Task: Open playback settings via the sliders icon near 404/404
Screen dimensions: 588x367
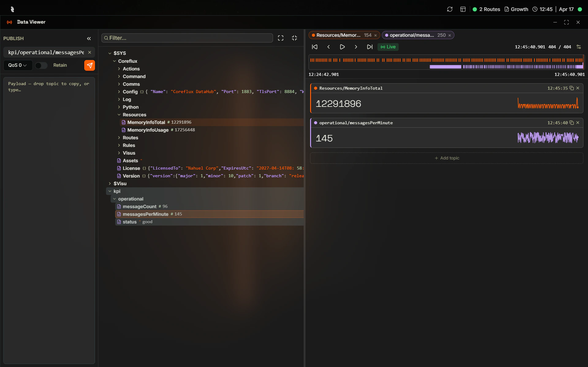Action: [x=579, y=47]
